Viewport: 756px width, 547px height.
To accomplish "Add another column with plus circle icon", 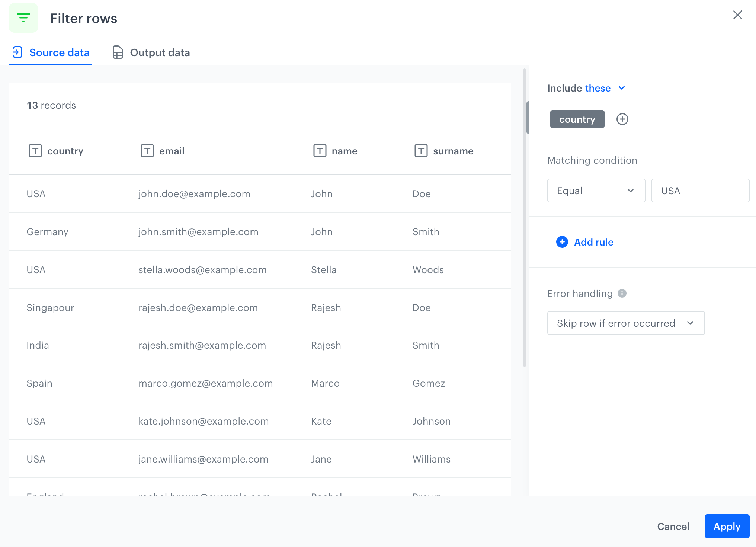I will click(x=622, y=119).
